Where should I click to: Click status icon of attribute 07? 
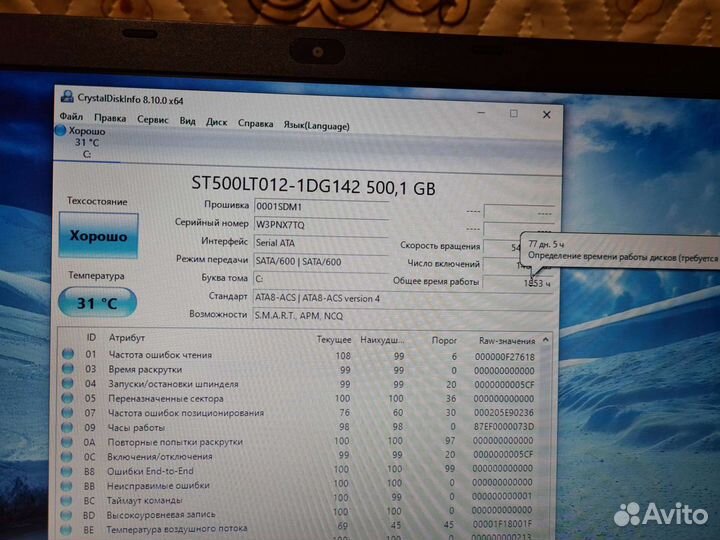tap(68, 412)
